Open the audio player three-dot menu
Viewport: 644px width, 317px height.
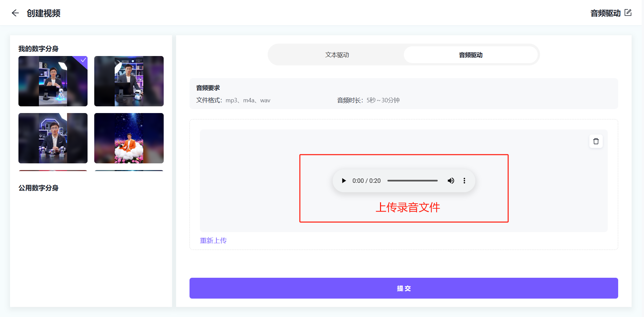(x=464, y=181)
